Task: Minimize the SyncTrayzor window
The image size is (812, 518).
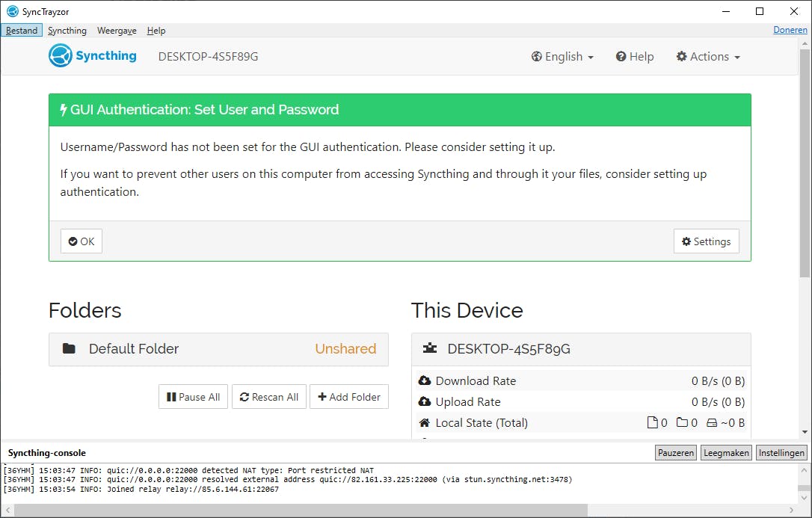Action: tap(726, 11)
